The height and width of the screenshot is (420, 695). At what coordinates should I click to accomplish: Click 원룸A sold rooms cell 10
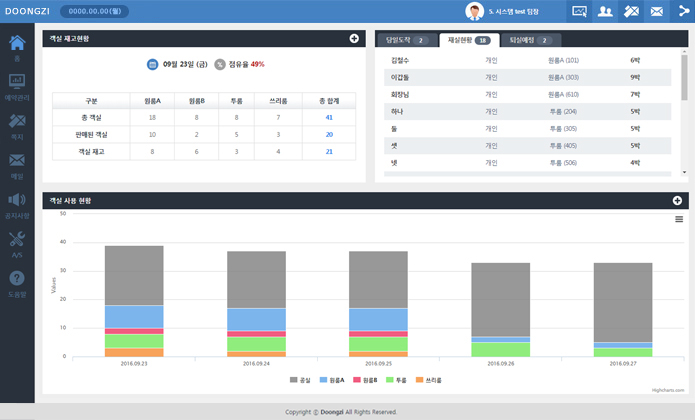[x=152, y=135]
